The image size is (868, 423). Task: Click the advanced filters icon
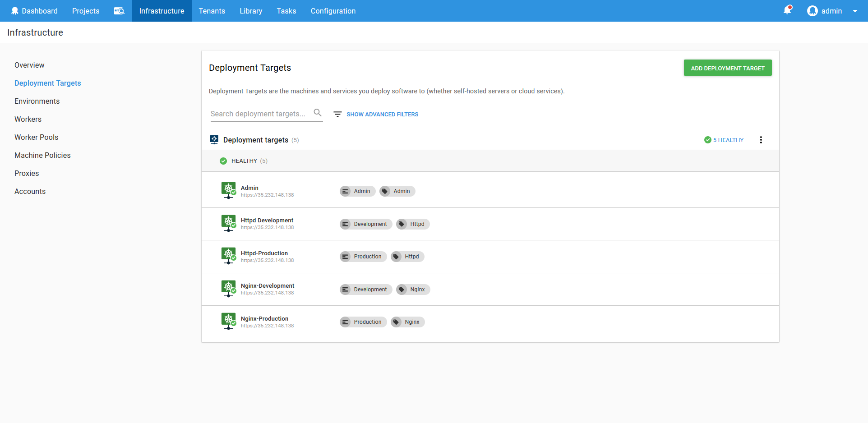[x=337, y=115]
